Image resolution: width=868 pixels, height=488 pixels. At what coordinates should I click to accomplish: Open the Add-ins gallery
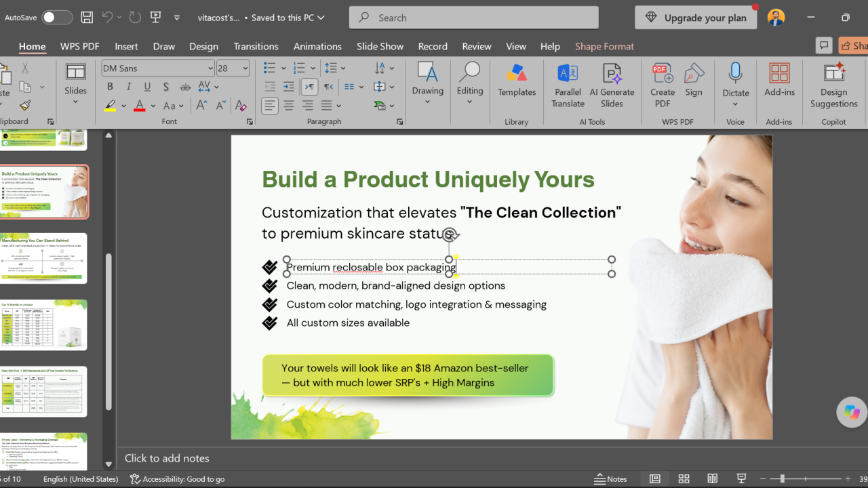point(779,80)
